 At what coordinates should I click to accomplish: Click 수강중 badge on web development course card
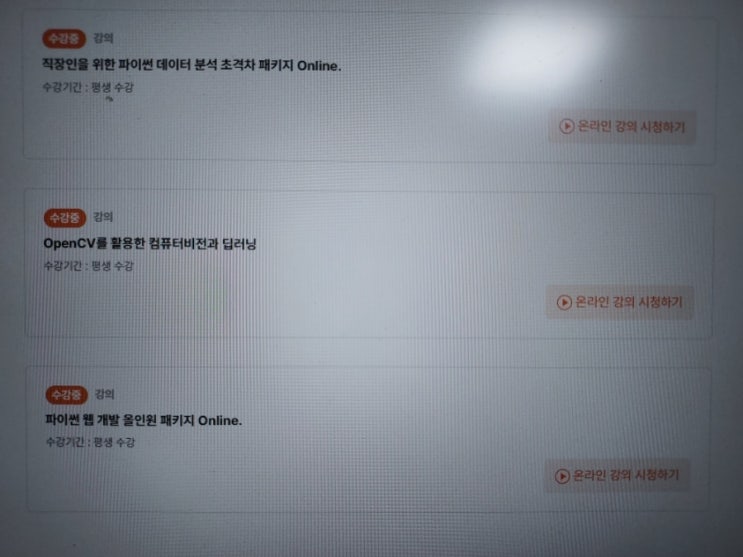click(x=67, y=394)
